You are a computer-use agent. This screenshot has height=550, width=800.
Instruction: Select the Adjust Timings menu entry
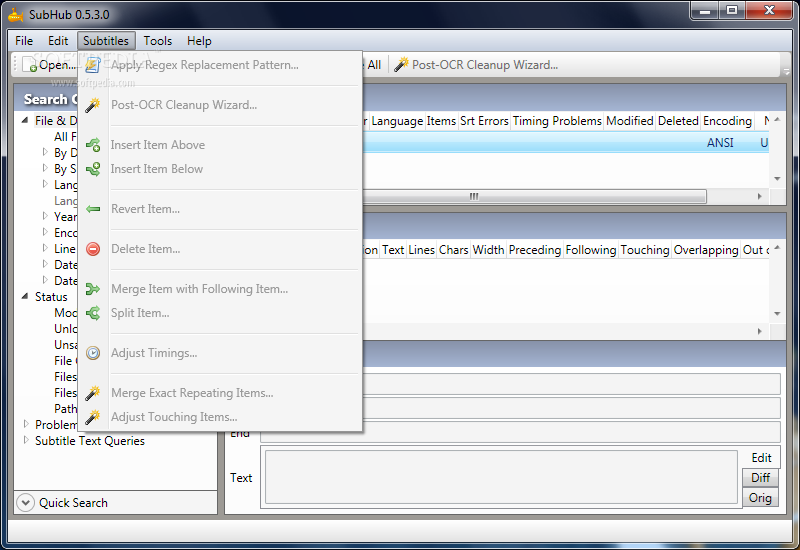(220, 353)
